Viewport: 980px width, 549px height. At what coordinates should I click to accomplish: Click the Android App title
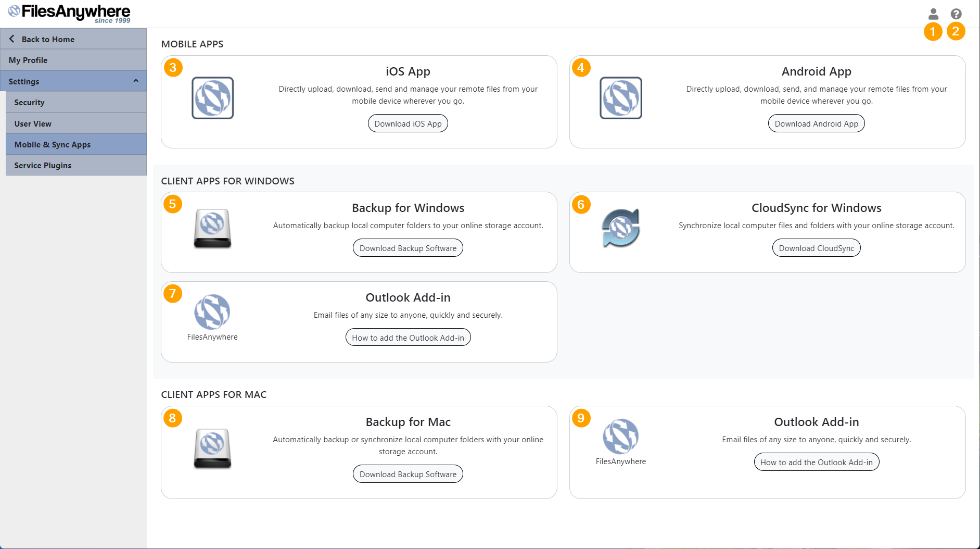(x=817, y=71)
